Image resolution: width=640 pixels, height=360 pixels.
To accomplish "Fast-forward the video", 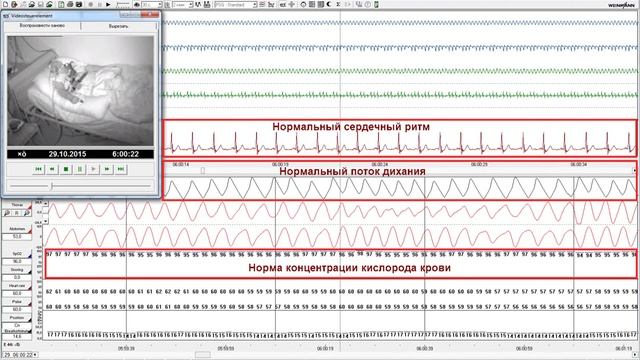I will (107, 169).
